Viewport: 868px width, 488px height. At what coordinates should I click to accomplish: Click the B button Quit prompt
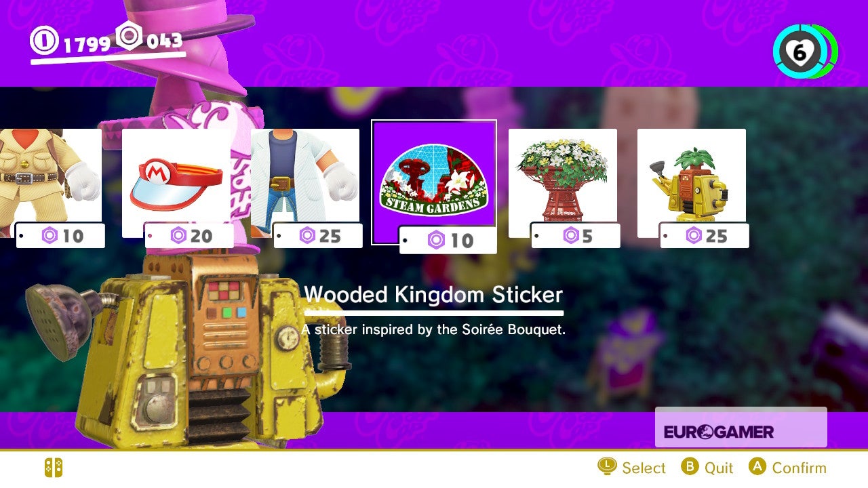coord(707,468)
